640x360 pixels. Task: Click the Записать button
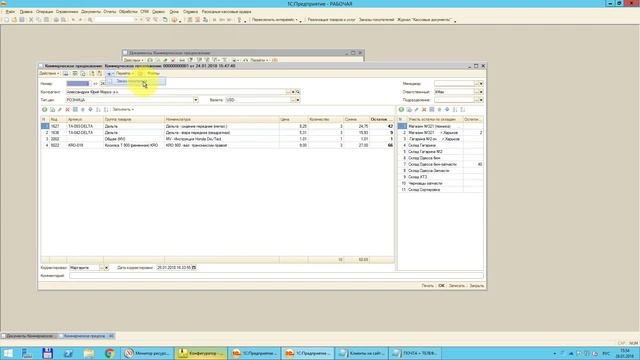pos(457,286)
